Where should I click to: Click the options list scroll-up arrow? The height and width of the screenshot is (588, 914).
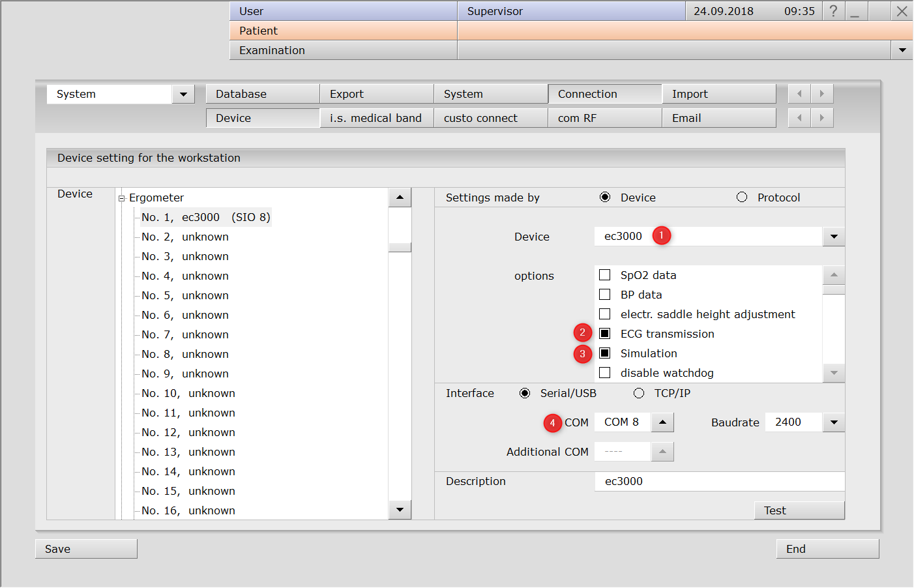tap(834, 275)
